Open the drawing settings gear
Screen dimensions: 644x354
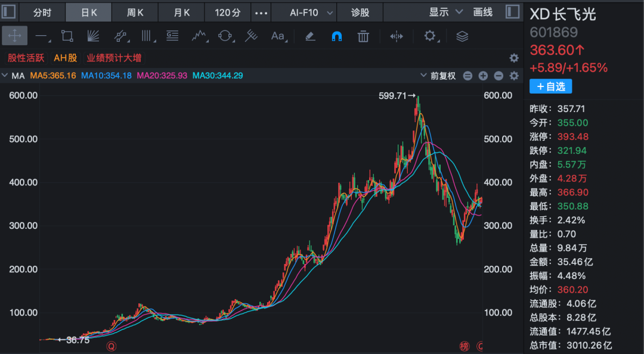click(x=430, y=36)
